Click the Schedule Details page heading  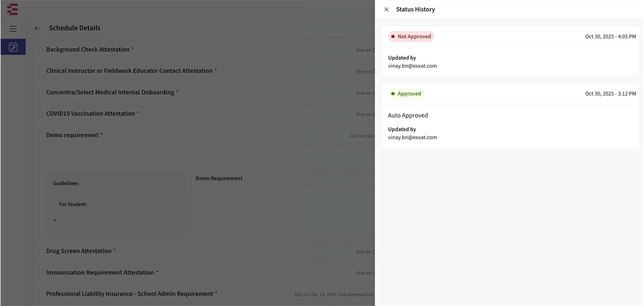tap(74, 28)
